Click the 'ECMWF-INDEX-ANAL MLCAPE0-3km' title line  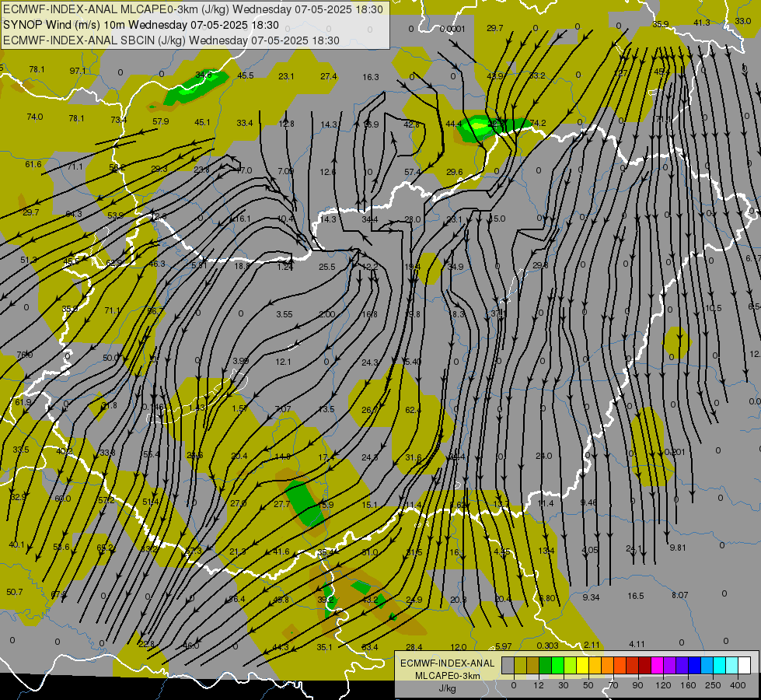[193, 9]
